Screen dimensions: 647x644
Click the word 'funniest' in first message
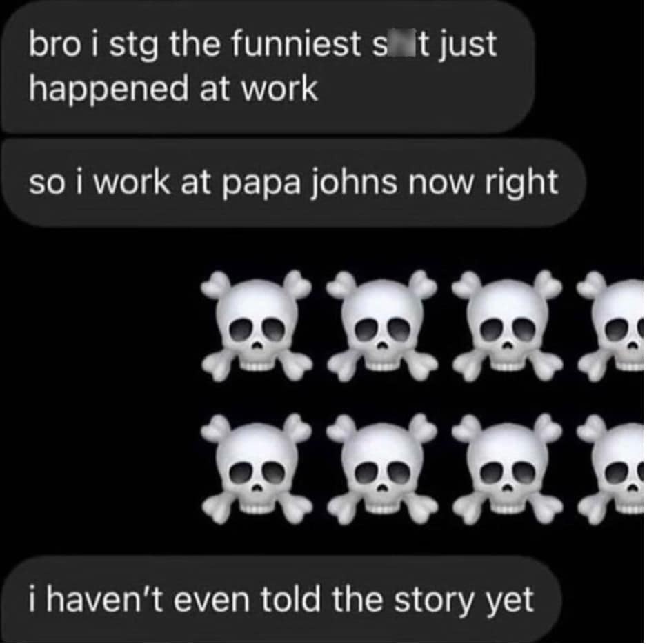click(295, 44)
